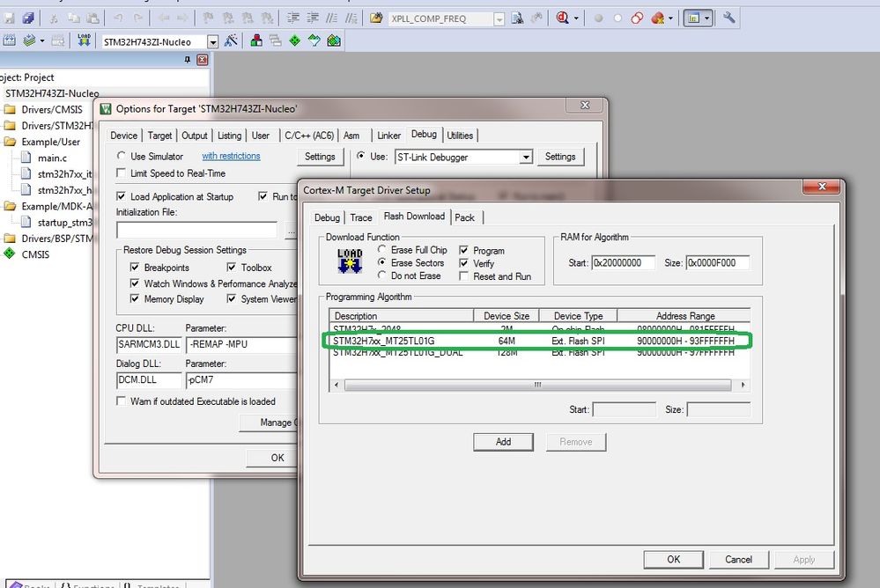Viewport: 880px width, 588px height.
Task: Click the unindent lines icon
Action: click(313, 18)
